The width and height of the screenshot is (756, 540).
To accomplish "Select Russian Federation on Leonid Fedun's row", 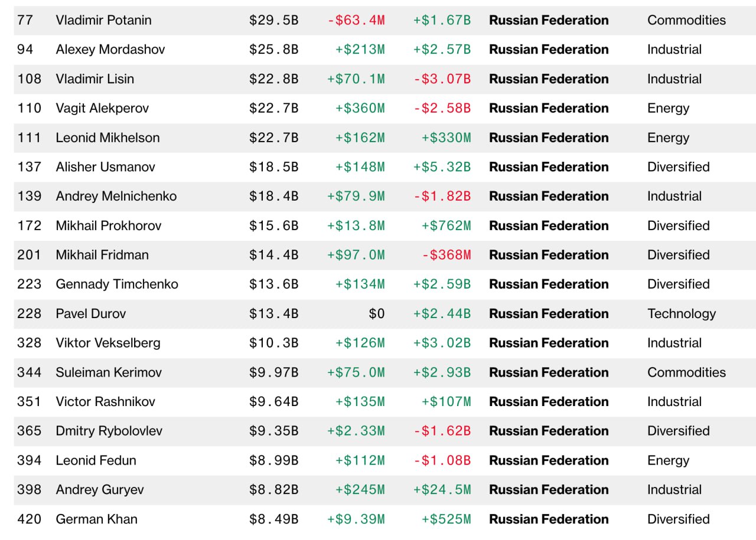I will [549, 460].
